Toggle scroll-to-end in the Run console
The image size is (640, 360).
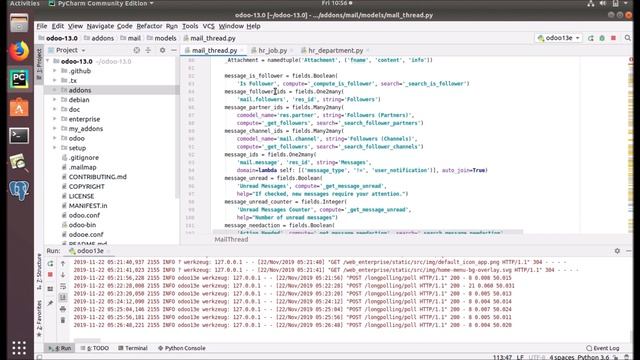(63, 297)
